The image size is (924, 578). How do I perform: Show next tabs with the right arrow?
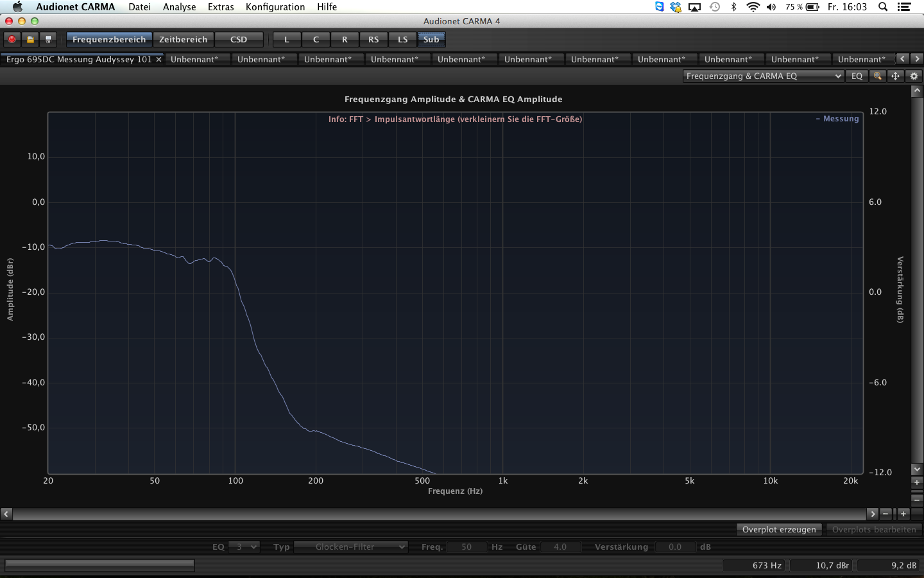(917, 58)
